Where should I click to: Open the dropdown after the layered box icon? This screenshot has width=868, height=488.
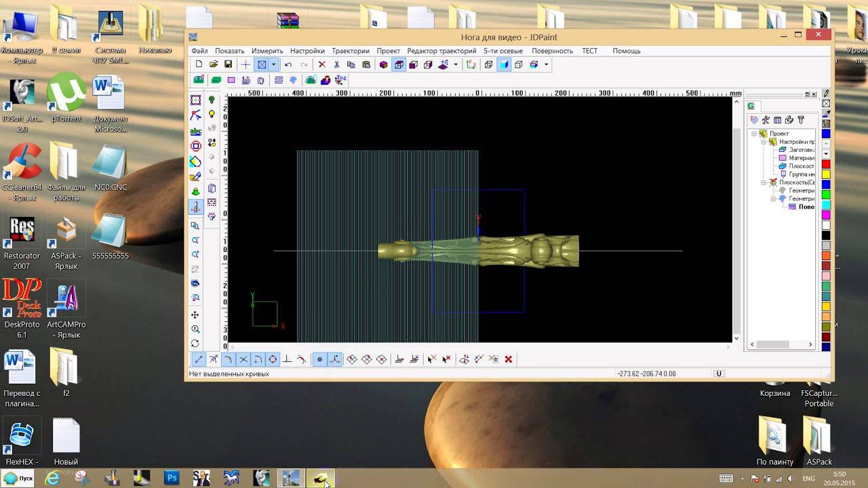(x=547, y=64)
